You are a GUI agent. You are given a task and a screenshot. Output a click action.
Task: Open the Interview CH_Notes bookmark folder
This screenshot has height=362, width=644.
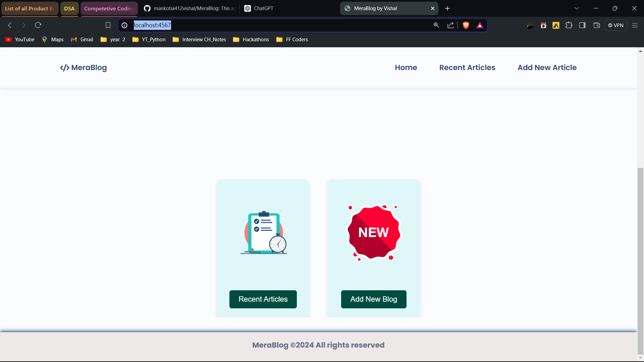coord(199,40)
